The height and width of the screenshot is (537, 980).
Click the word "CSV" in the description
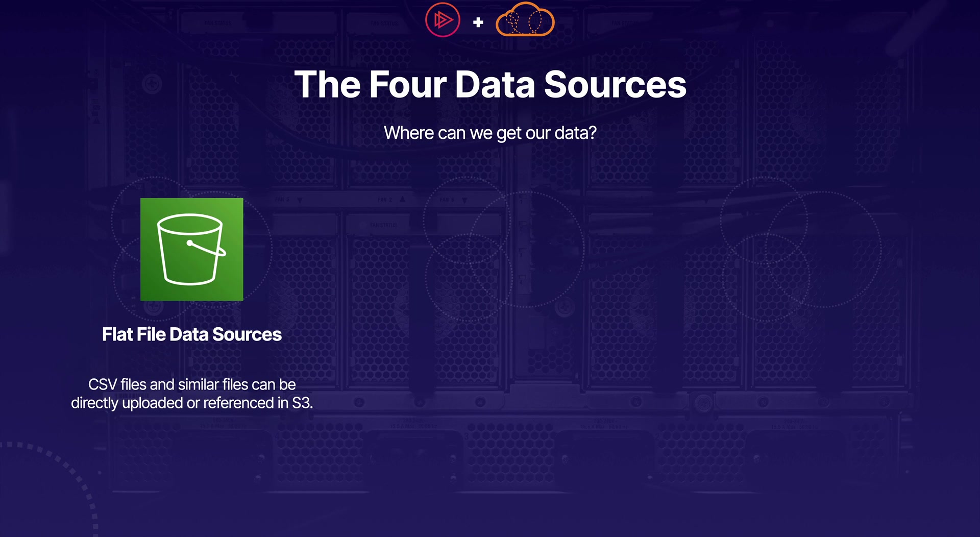(103, 384)
